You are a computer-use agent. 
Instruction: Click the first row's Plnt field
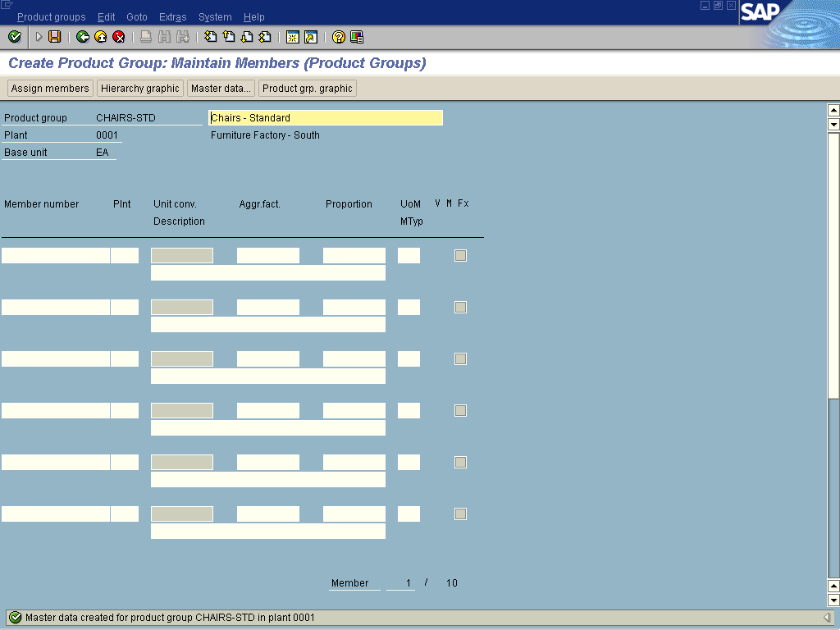pos(125,256)
